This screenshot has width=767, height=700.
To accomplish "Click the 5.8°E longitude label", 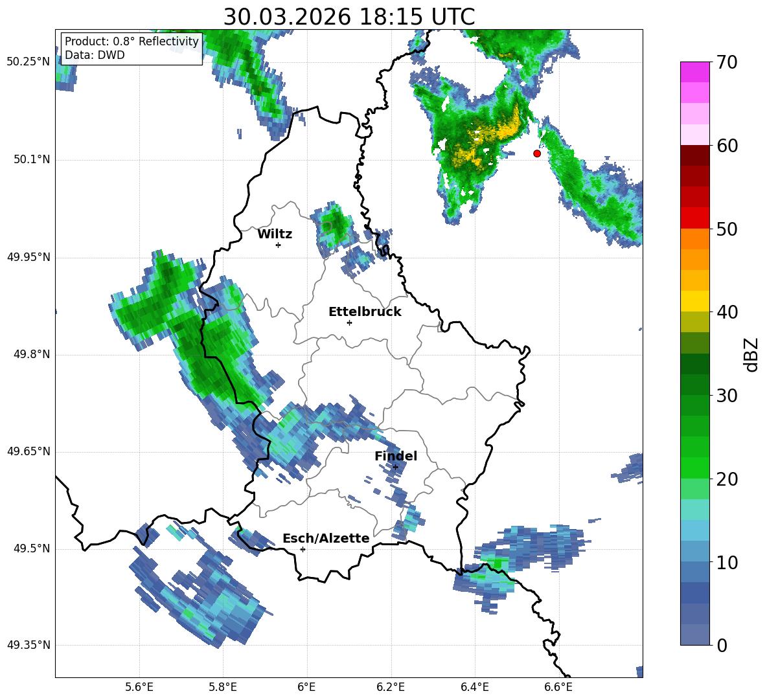I will (223, 687).
